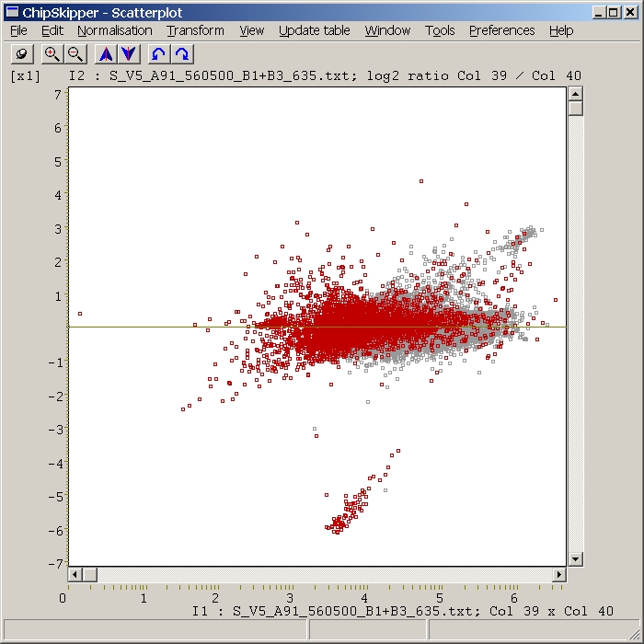The image size is (644, 644).
Task: Open the File menu
Action: 18,30
